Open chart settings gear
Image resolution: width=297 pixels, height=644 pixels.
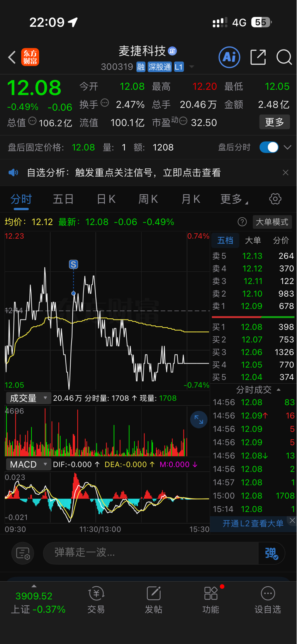coord(275,199)
